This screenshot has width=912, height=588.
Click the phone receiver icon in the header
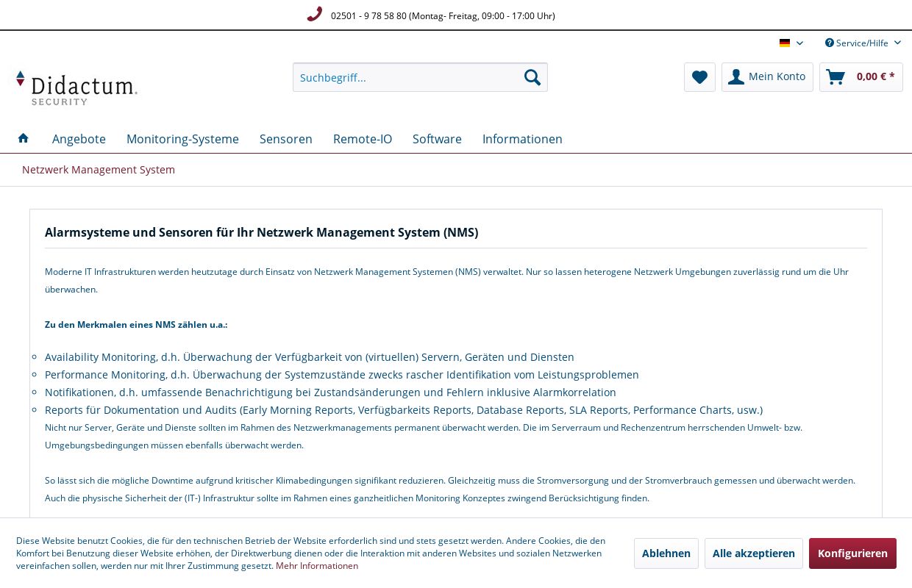[314, 13]
